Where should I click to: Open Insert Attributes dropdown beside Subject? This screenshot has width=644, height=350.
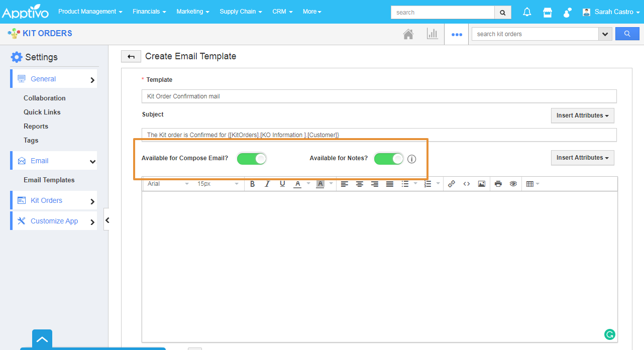[582, 115]
